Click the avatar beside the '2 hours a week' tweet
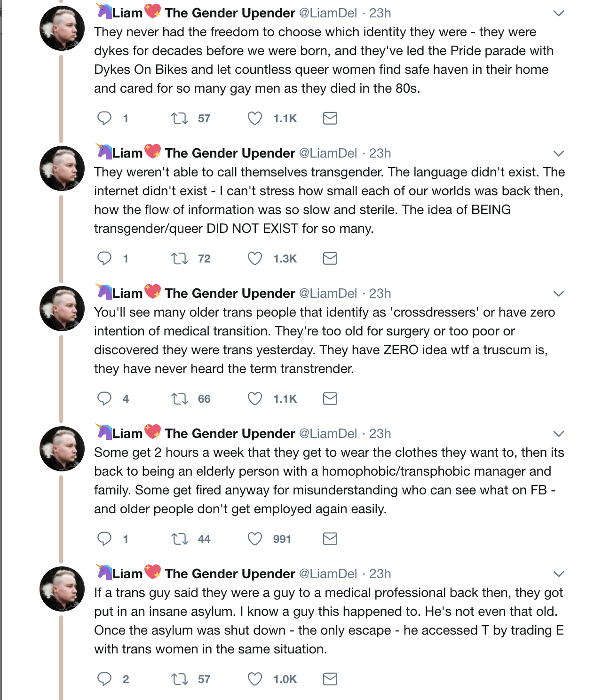602x700 pixels. tap(62, 449)
